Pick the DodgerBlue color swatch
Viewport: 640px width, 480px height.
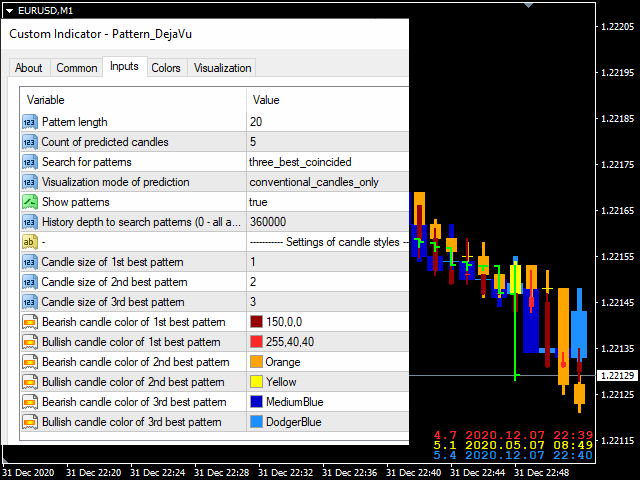click(x=256, y=422)
